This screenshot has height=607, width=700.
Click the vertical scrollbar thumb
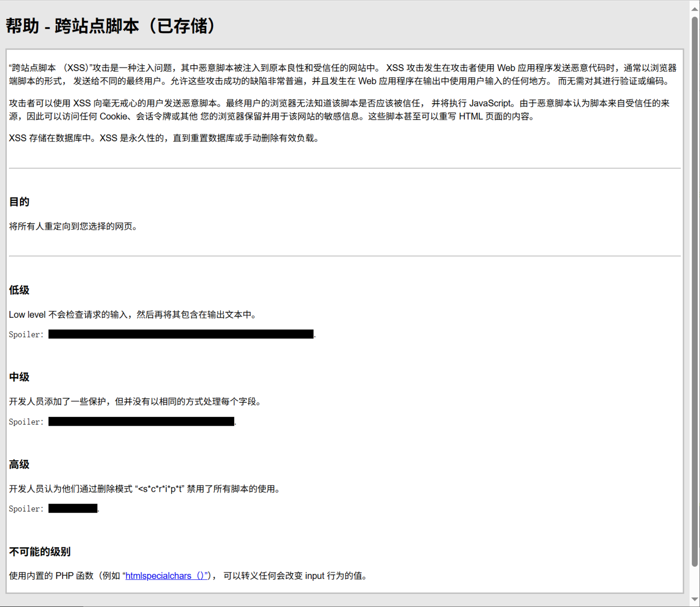[x=695, y=292]
